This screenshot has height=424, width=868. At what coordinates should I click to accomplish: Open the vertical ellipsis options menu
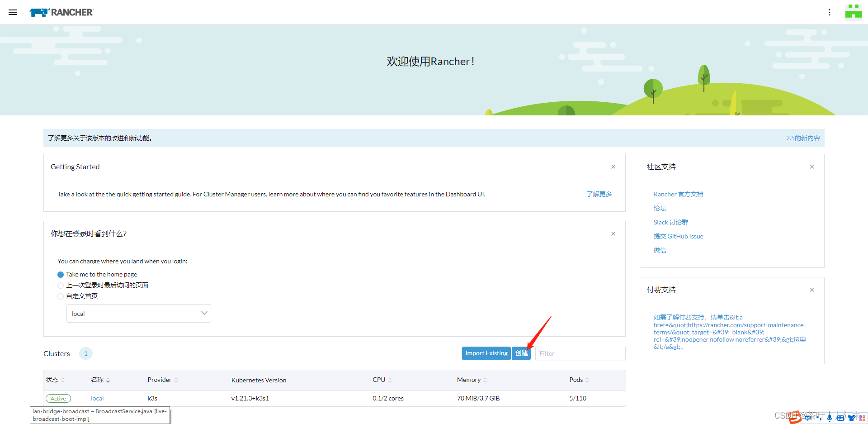point(830,12)
